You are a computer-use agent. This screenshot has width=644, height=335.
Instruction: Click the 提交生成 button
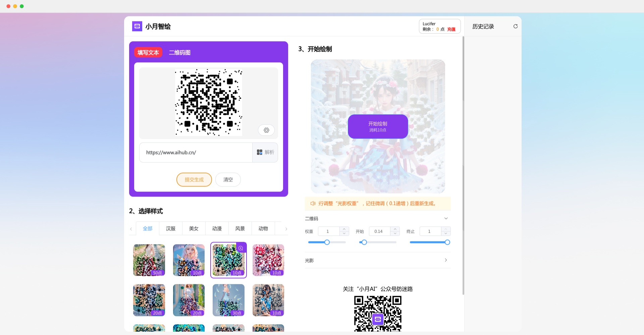[194, 179]
